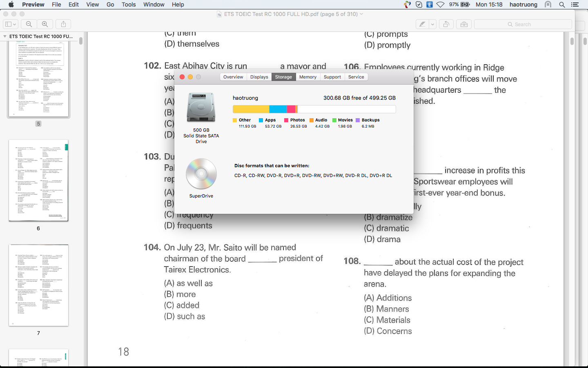Image resolution: width=588 pixels, height=368 pixels.
Task: Click the Share button in Preview toolbar
Action: point(63,24)
